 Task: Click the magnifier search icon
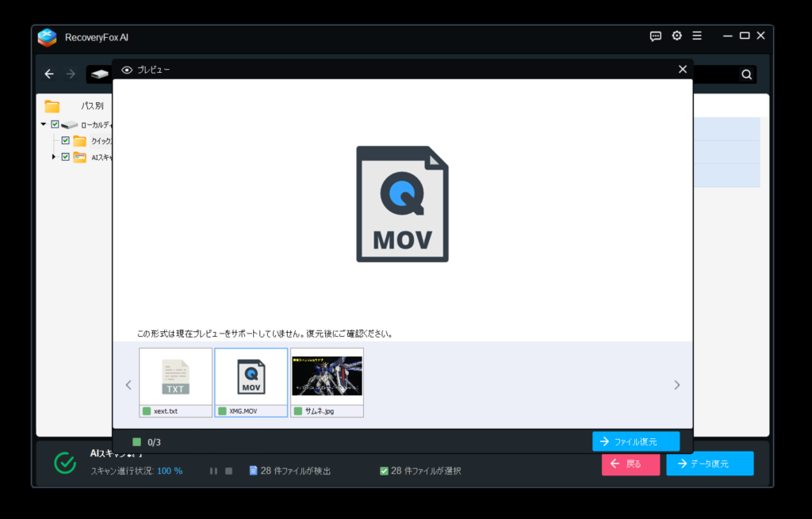pyautogui.click(x=746, y=74)
